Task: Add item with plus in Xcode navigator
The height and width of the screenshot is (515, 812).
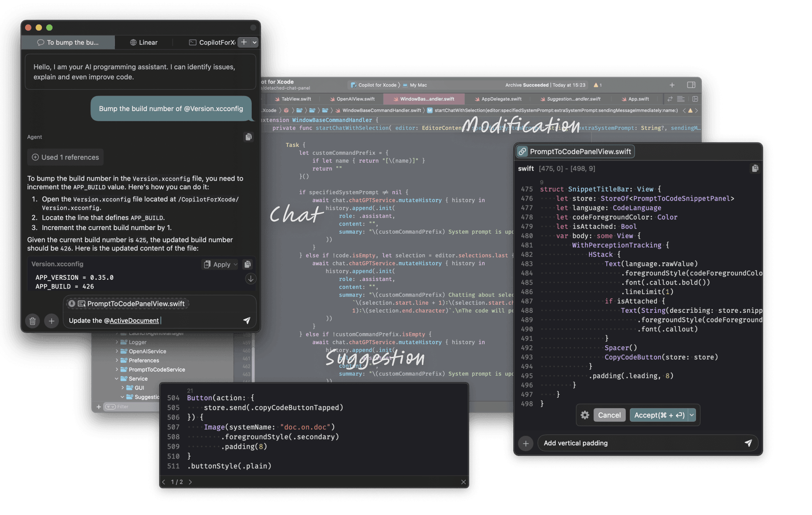Action: (99, 407)
